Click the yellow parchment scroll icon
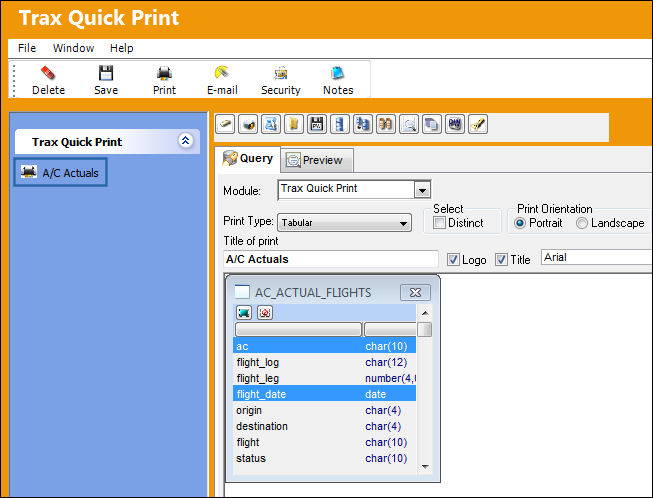This screenshot has height=498, width=653. tap(294, 124)
